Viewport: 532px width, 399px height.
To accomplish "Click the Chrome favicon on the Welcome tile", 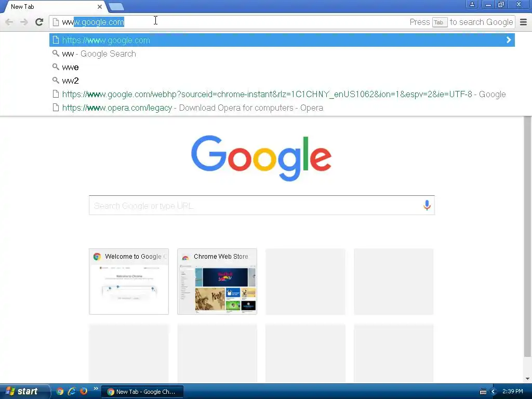I will 97,257.
